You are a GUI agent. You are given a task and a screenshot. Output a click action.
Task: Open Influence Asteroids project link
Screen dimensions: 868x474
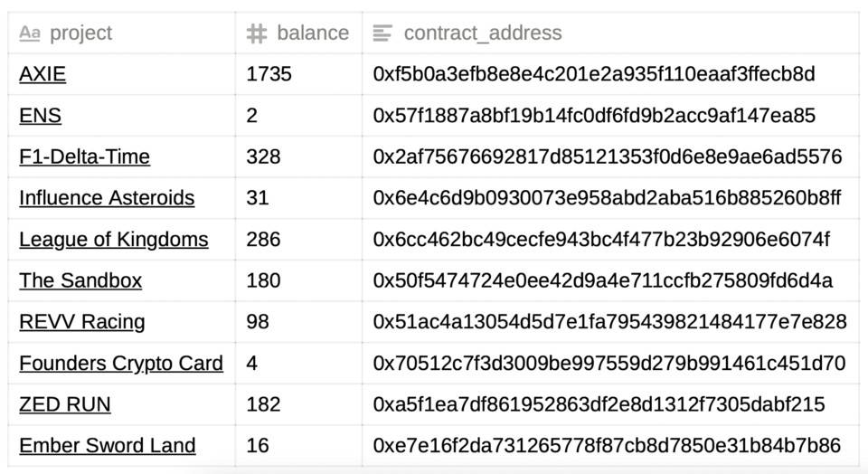click(x=107, y=198)
